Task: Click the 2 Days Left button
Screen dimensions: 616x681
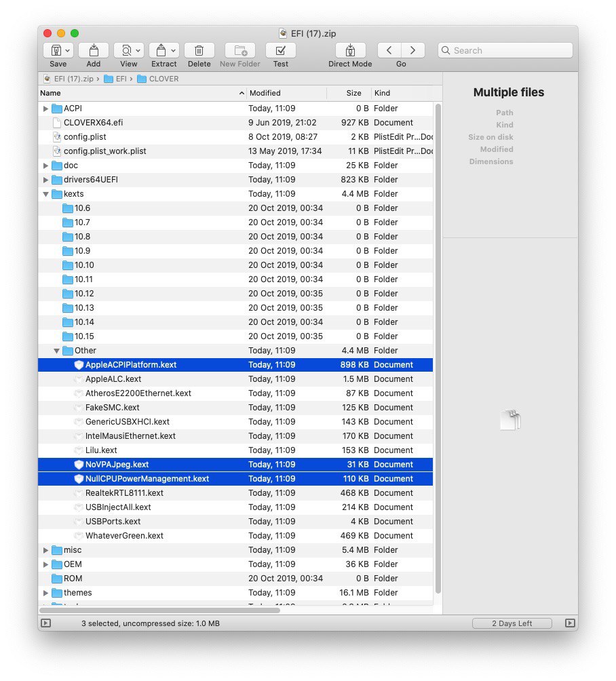Action: pos(512,623)
